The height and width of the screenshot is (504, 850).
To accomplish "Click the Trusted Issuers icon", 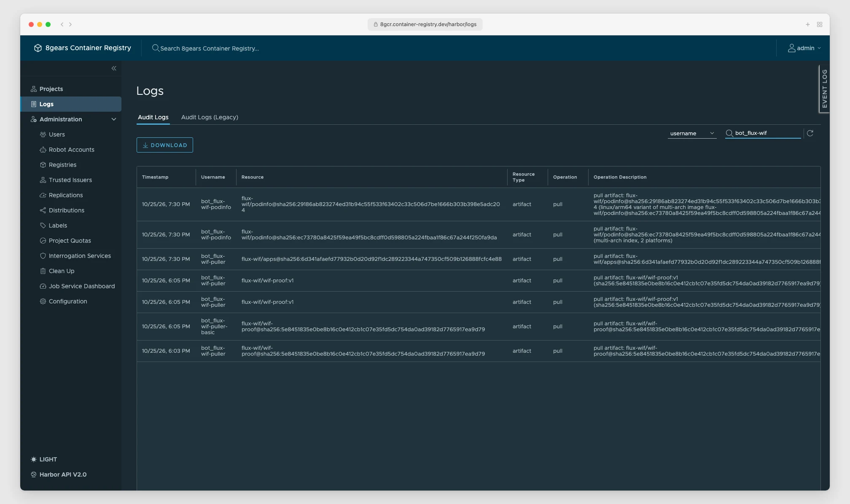I will [43, 180].
